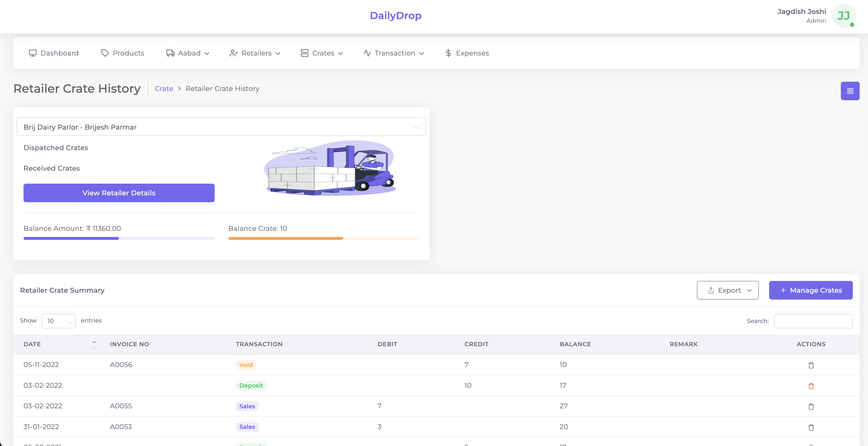Viewport: 868px width, 446px height.
Task: Delete the A0055 Sales transaction
Action: (811, 407)
